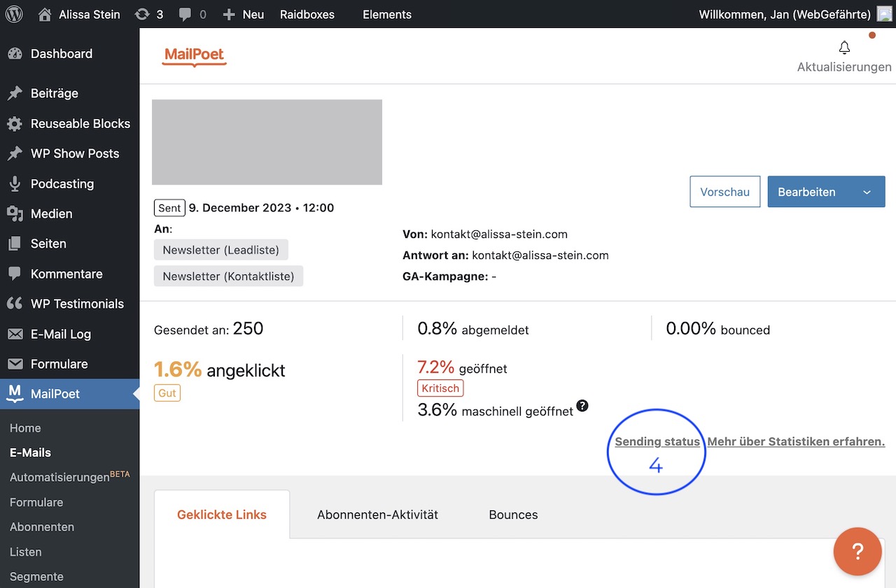Click the WP Testimonials quote icon
The width and height of the screenshot is (896, 588).
click(15, 304)
